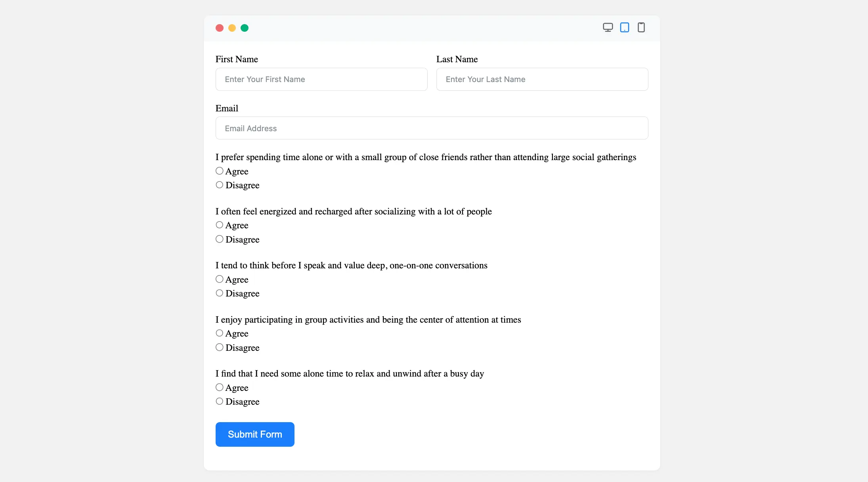The image size is (868, 482).
Task: Switch to desktop preview icon
Action: pyautogui.click(x=608, y=27)
